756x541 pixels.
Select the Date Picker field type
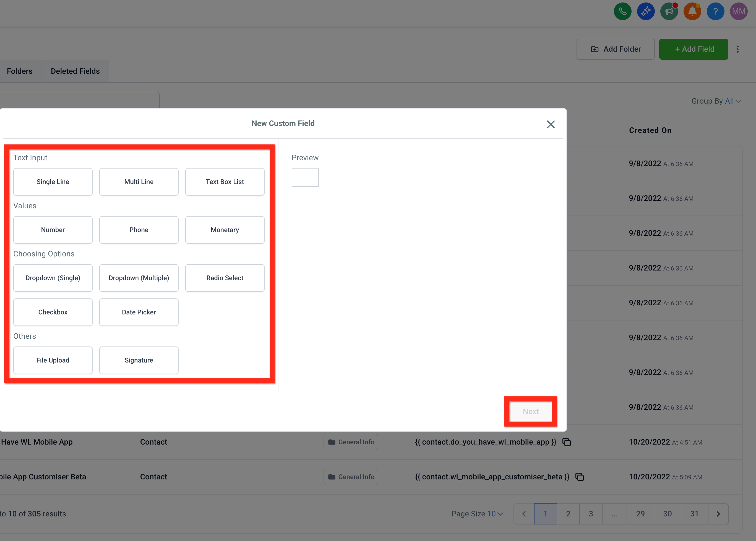[139, 312]
